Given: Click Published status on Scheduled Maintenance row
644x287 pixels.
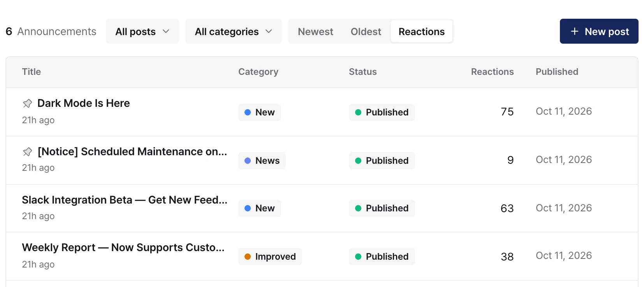Looking at the screenshot, I should (382, 161).
